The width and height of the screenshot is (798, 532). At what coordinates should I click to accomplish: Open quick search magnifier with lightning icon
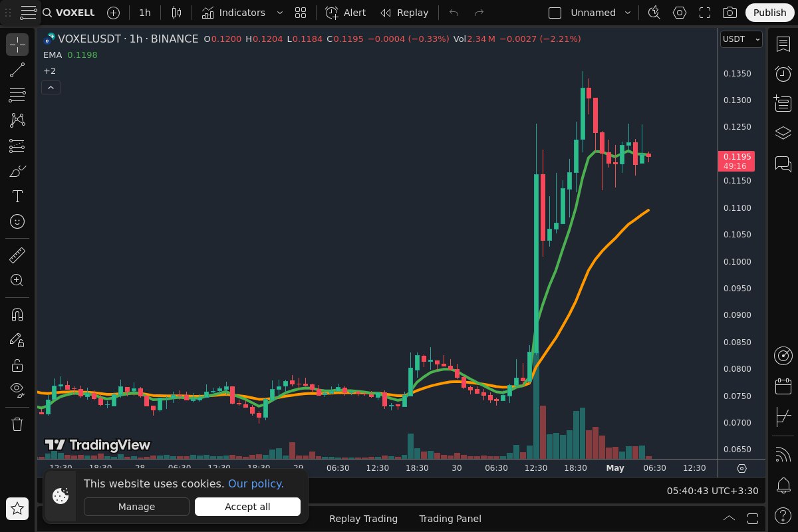click(654, 13)
